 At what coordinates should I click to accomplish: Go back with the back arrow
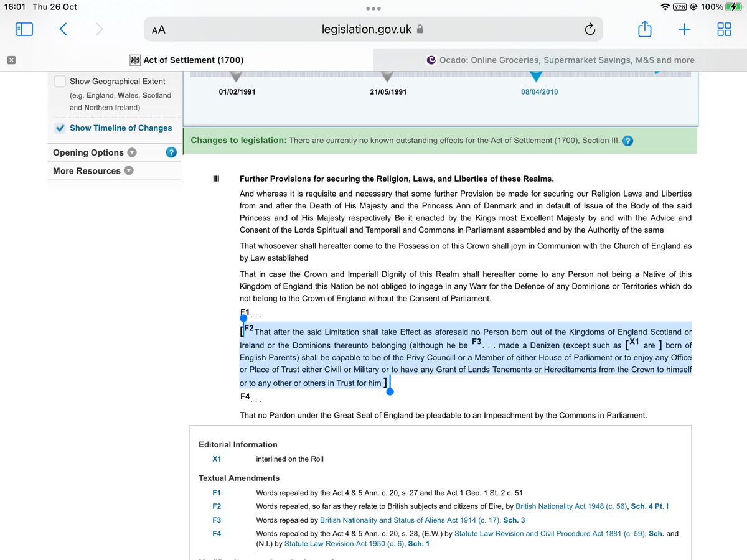(x=63, y=29)
